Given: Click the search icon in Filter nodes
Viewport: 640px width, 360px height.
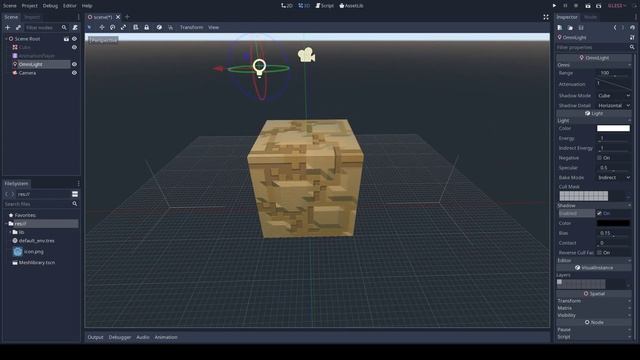Looking at the screenshot, I should click(x=64, y=27).
